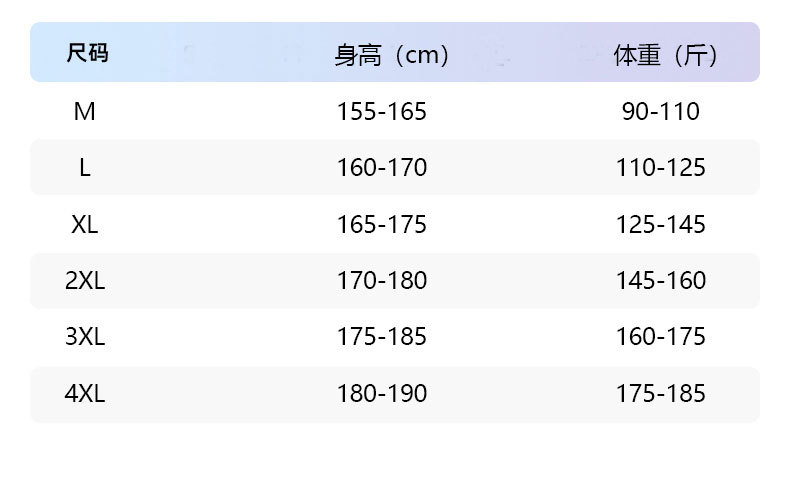Click the 125-145 weight cell
This screenshot has width=790, height=477.
(660, 224)
